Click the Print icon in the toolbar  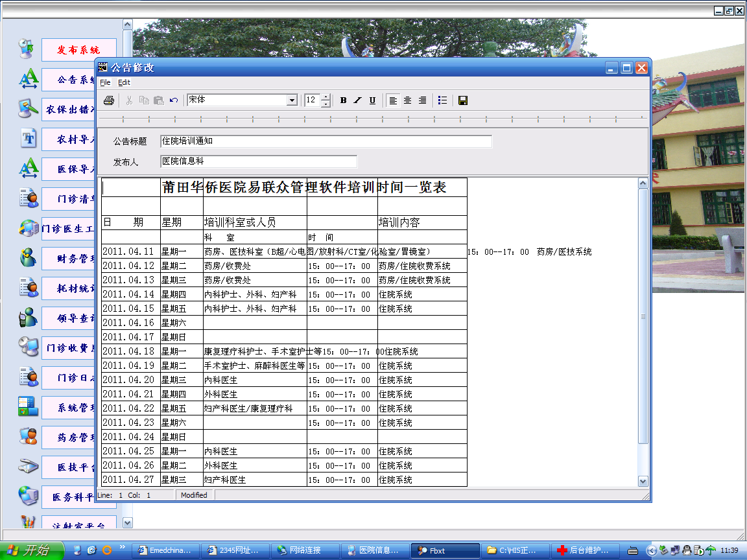[109, 100]
